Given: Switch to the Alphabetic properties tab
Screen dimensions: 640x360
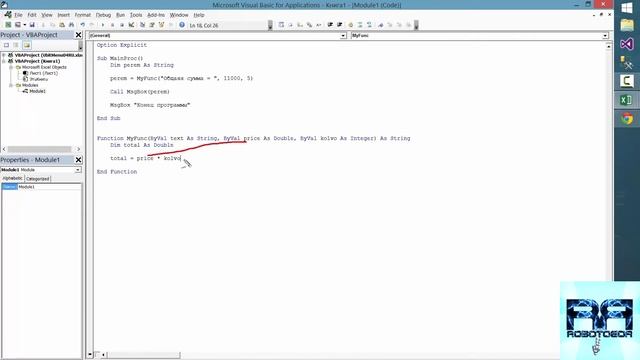Looking at the screenshot, I should point(13,178).
